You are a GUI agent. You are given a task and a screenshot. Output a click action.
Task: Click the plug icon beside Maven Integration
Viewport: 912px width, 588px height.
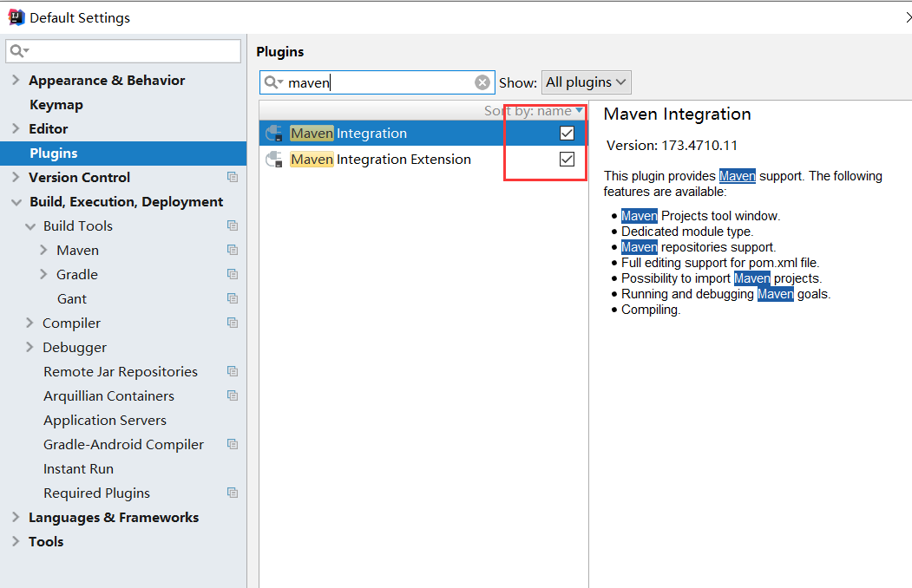click(275, 133)
